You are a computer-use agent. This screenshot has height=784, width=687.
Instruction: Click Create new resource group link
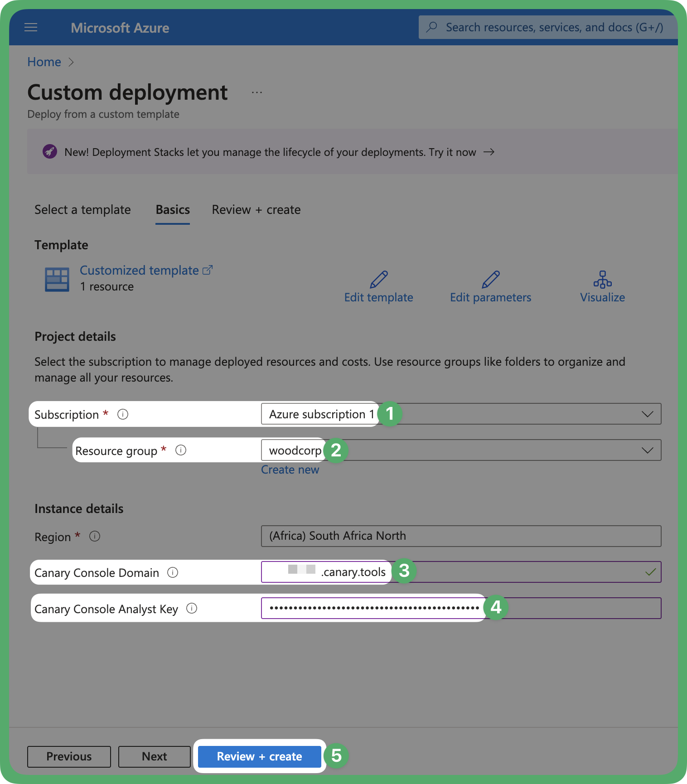[x=290, y=469]
